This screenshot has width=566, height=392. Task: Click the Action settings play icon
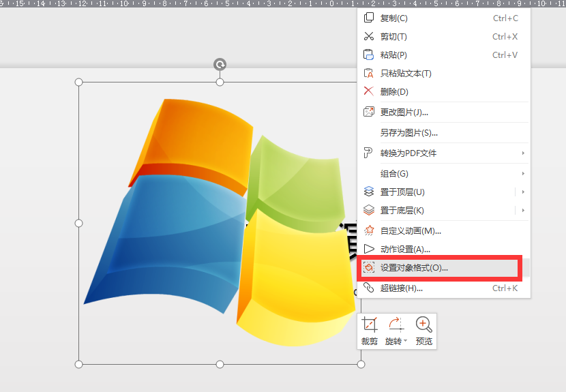(x=368, y=249)
